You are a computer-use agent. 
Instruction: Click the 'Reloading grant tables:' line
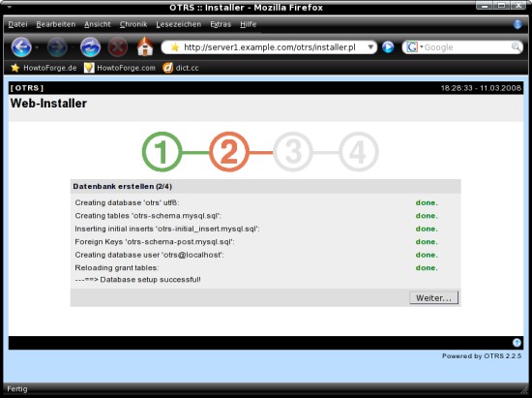tap(117, 267)
